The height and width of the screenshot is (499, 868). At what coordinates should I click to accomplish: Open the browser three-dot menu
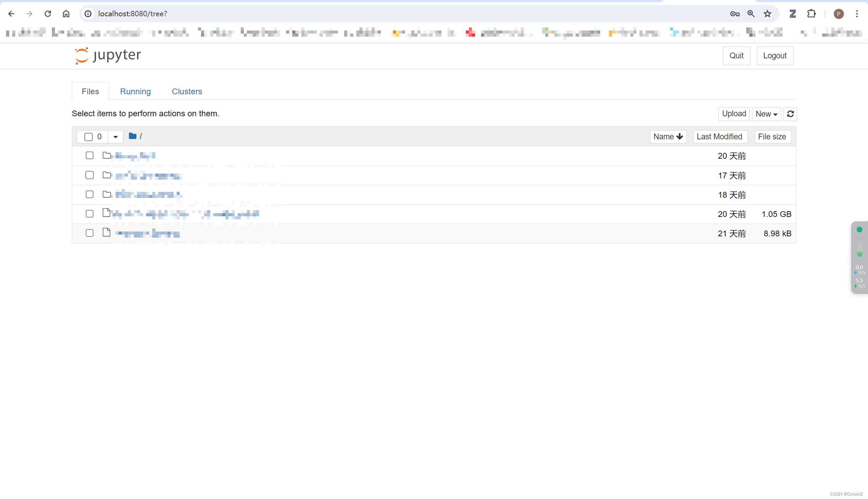(x=857, y=14)
